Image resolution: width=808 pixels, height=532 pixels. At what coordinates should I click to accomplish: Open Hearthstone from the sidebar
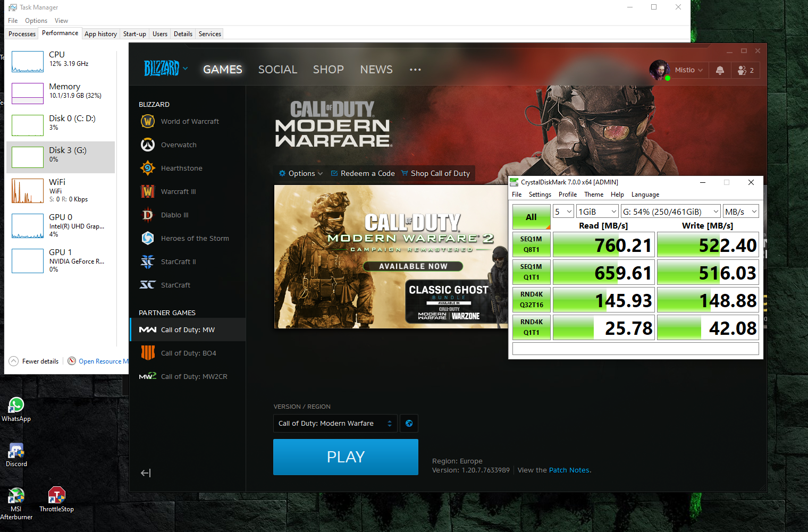pos(188,168)
